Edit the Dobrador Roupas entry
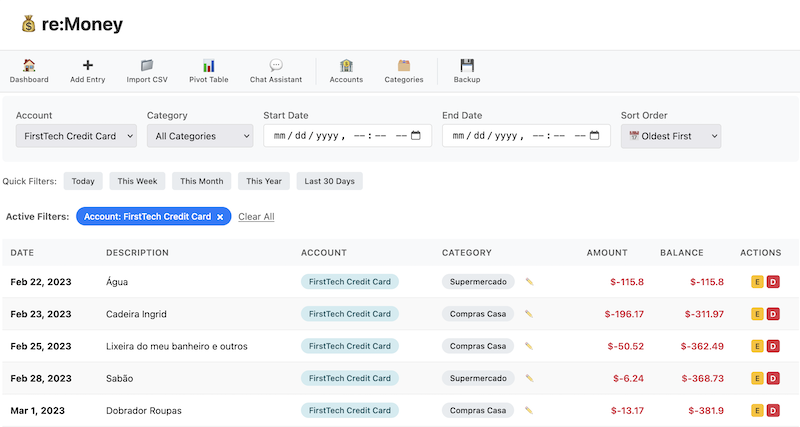Image resolution: width=800 pixels, height=427 pixels. point(757,410)
